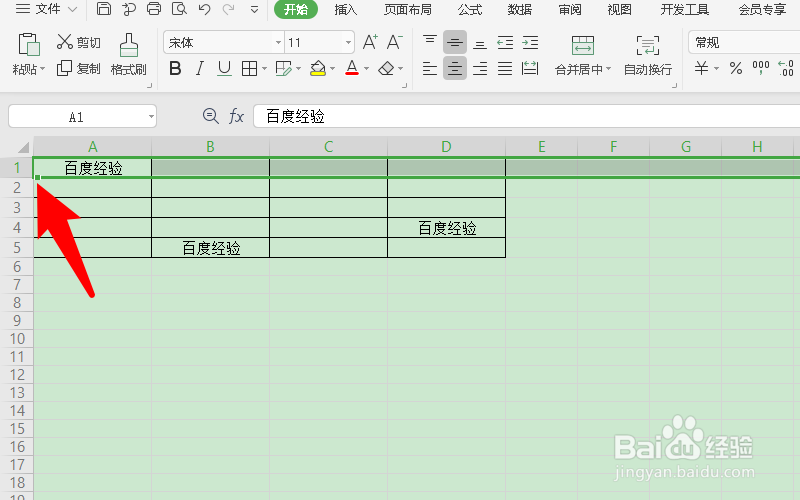This screenshot has height=500, width=800.
Task: Expand the 合并居中 dropdown arrow
Action: click(608, 68)
